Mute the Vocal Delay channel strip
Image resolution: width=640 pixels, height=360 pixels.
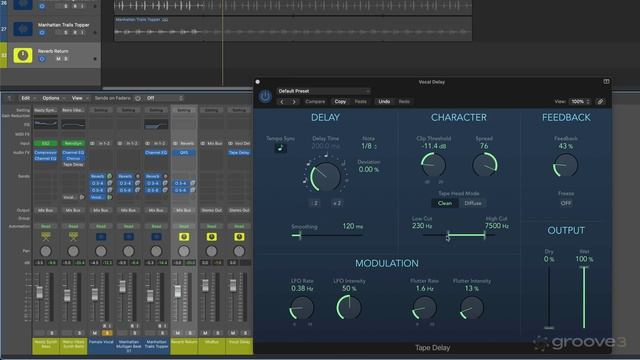click(233, 333)
